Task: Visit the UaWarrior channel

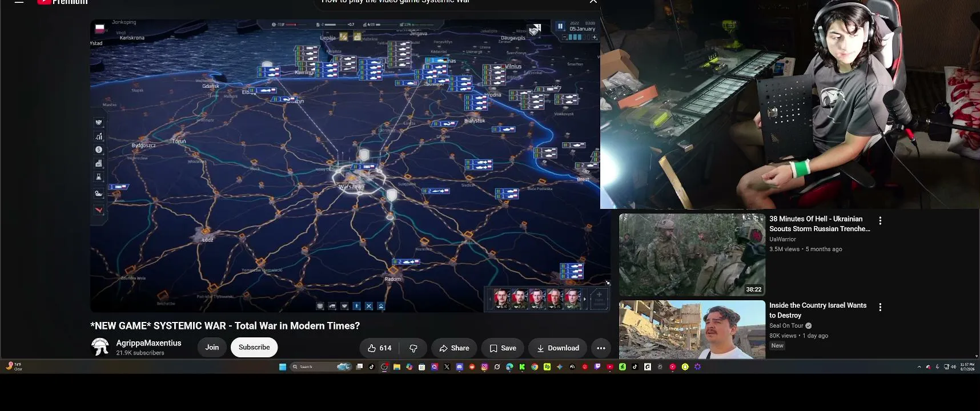Action: (782, 239)
